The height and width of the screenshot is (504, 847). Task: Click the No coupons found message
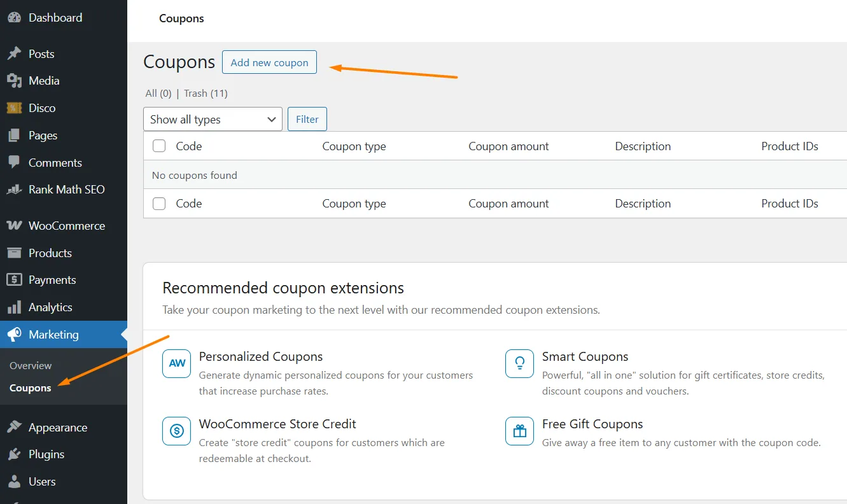point(195,175)
